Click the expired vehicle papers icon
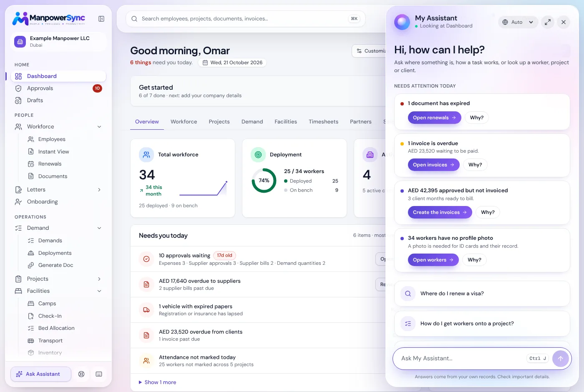The image size is (584, 392). (146, 310)
